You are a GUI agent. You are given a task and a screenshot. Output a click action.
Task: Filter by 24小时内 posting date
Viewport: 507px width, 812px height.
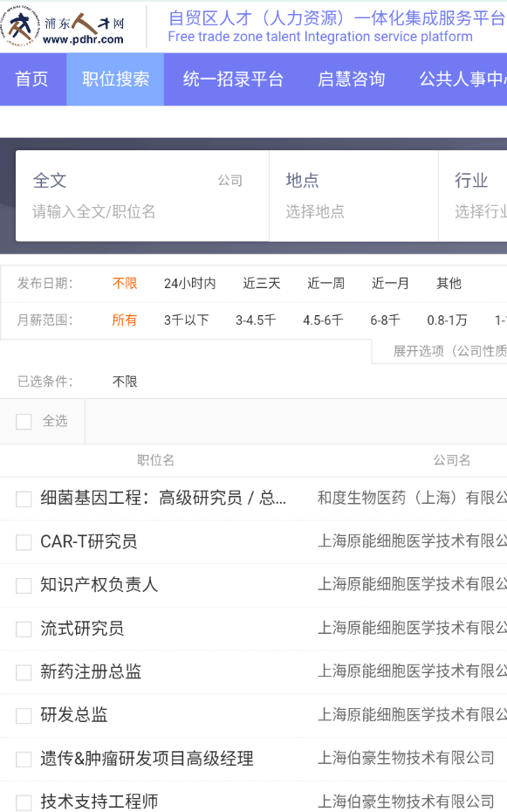[190, 283]
